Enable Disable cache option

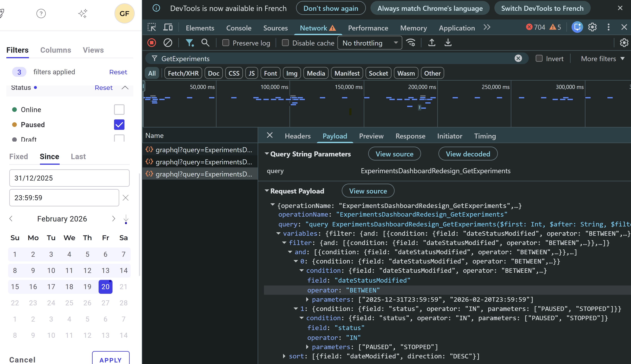pos(285,42)
